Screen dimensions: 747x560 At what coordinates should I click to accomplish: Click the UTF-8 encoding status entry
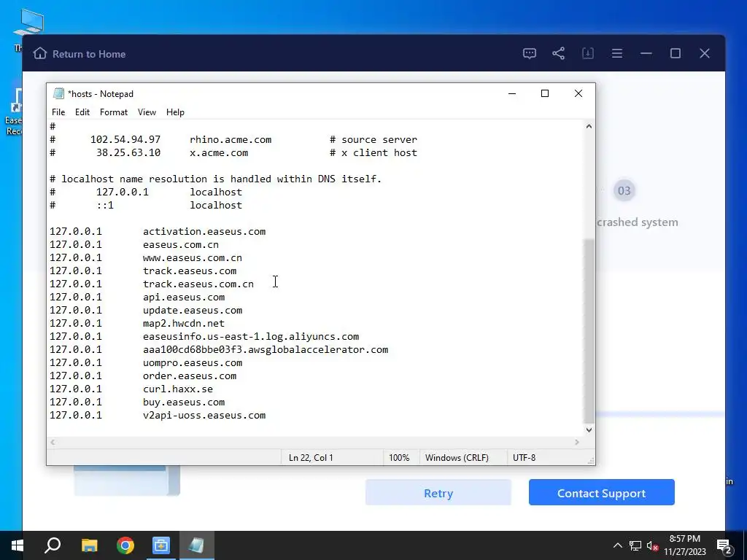tap(524, 458)
